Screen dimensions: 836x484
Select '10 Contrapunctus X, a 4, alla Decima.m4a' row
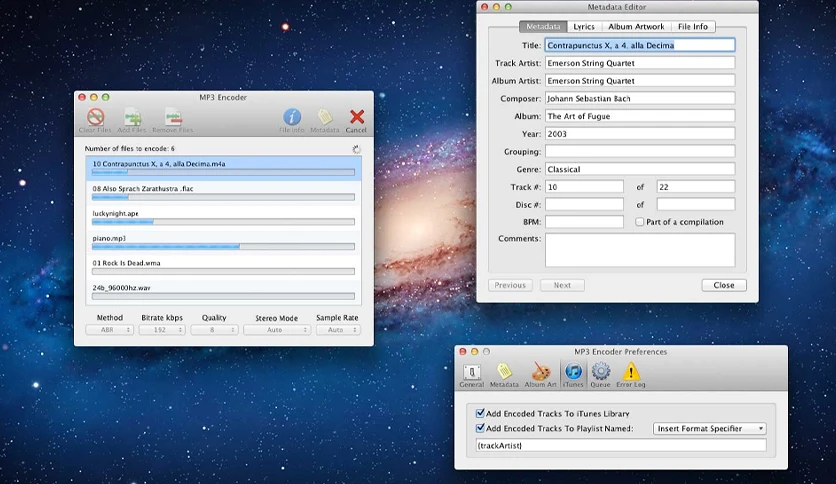(223, 168)
